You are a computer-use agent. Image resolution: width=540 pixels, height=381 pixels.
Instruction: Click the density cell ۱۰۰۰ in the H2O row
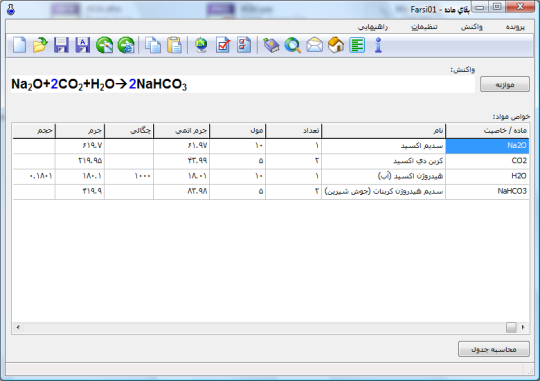click(129, 176)
